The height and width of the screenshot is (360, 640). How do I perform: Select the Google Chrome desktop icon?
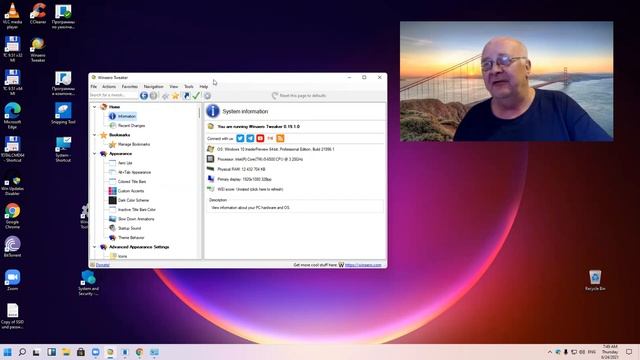(13, 216)
